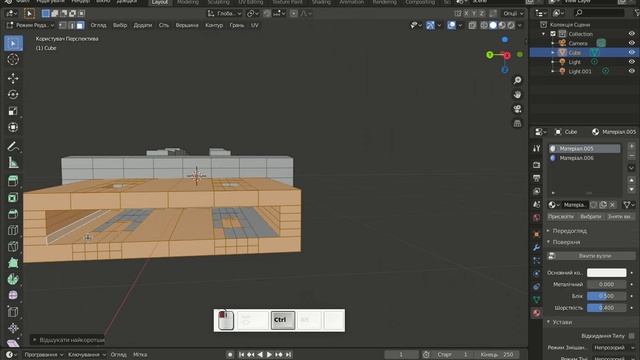Image resolution: width=640 pixels, height=360 pixels.
Task: Toggle the Collection exclude checkbox
Action: point(553,34)
